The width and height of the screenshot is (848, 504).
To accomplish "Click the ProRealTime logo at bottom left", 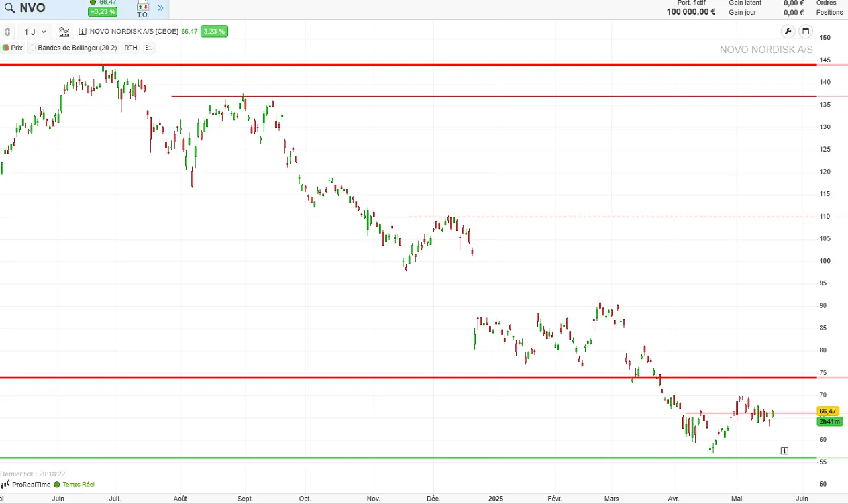I will pos(25,485).
